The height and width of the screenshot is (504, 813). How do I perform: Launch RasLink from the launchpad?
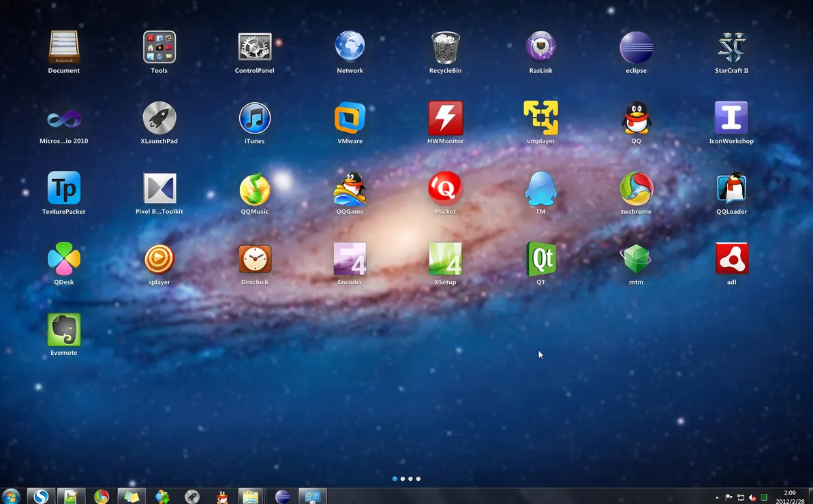(x=541, y=47)
